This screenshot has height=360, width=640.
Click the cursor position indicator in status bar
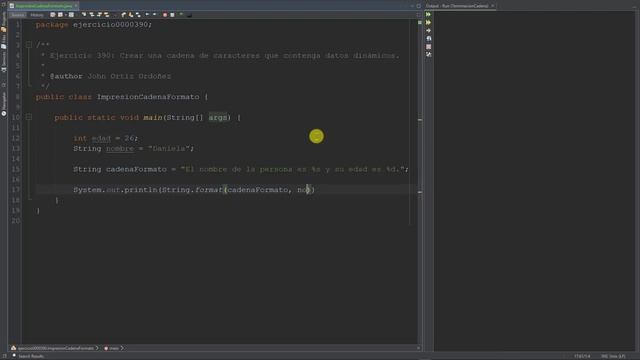point(582,356)
